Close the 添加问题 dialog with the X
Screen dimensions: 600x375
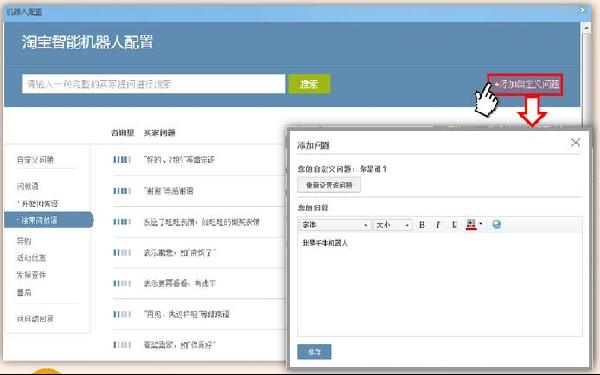(575, 142)
